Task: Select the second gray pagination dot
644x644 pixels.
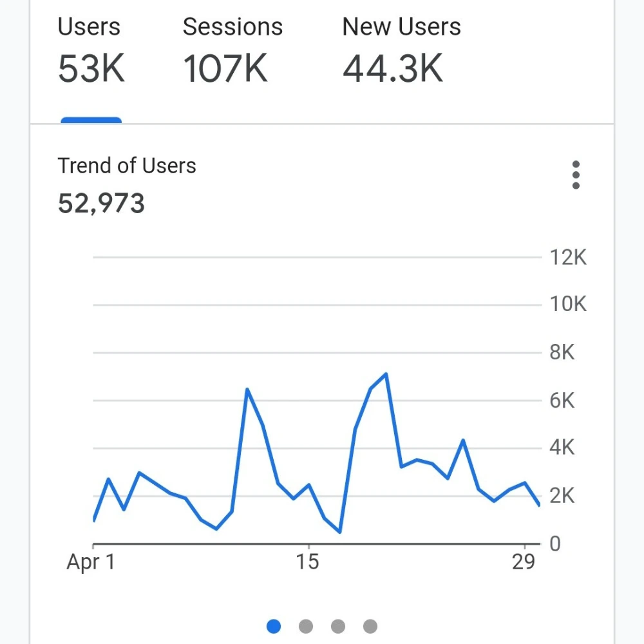Action: [306, 625]
